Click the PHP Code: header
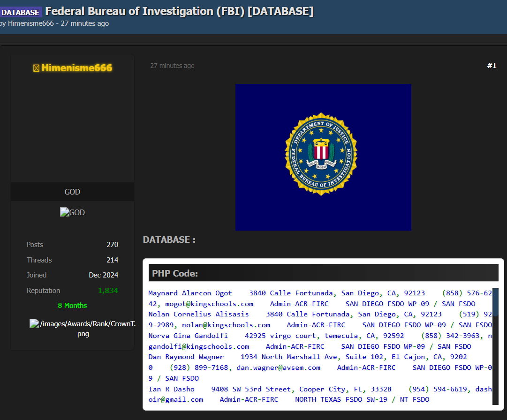The width and height of the screenshot is (507, 420). [x=323, y=273]
